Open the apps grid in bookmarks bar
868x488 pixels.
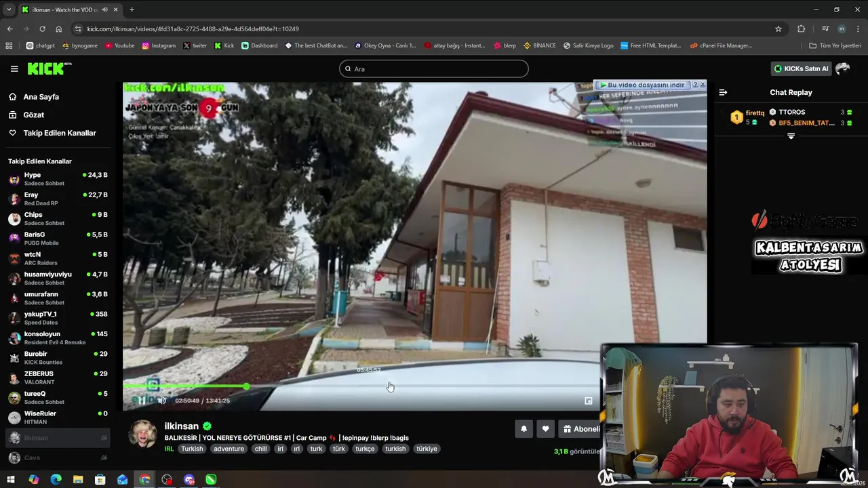pos(9,45)
